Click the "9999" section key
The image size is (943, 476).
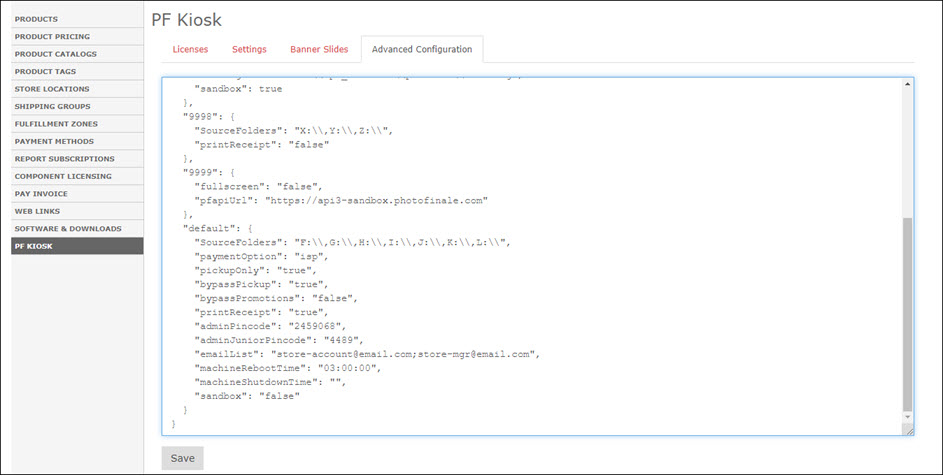click(200, 173)
